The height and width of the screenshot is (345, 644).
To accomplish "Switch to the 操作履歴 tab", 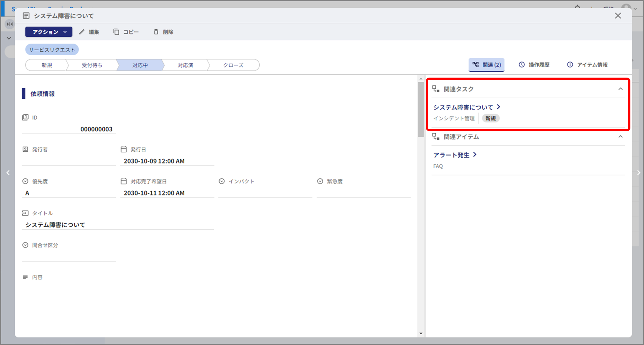I will (x=534, y=65).
